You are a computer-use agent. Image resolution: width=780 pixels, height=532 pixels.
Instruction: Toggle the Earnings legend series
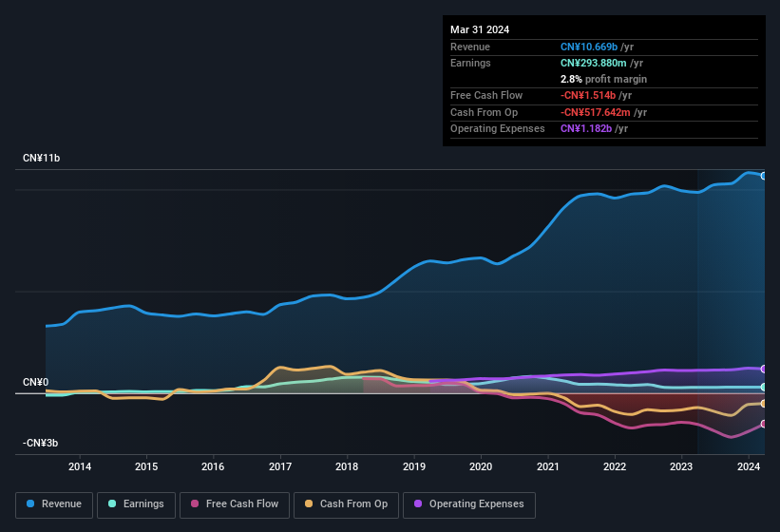tap(136, 504)
